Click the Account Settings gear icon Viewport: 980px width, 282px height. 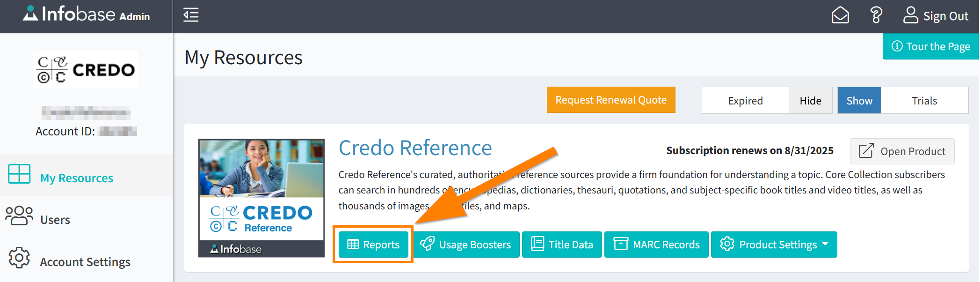click(19, 258)
